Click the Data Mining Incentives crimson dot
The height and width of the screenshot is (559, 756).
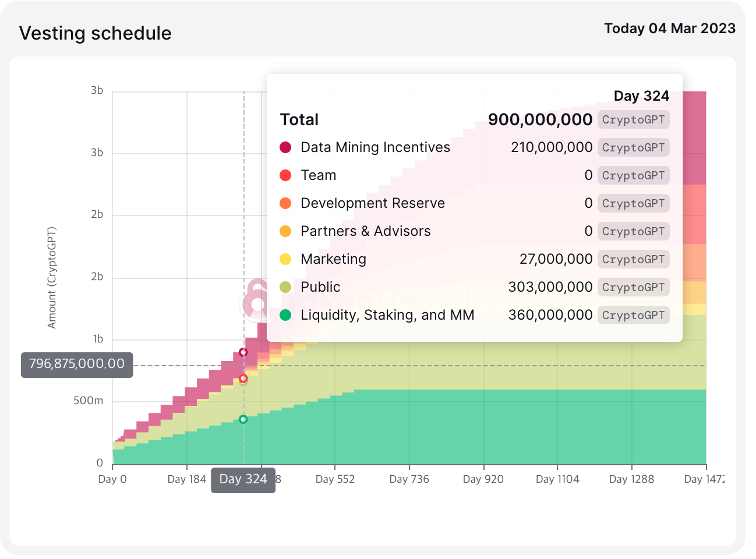point(285,147)
